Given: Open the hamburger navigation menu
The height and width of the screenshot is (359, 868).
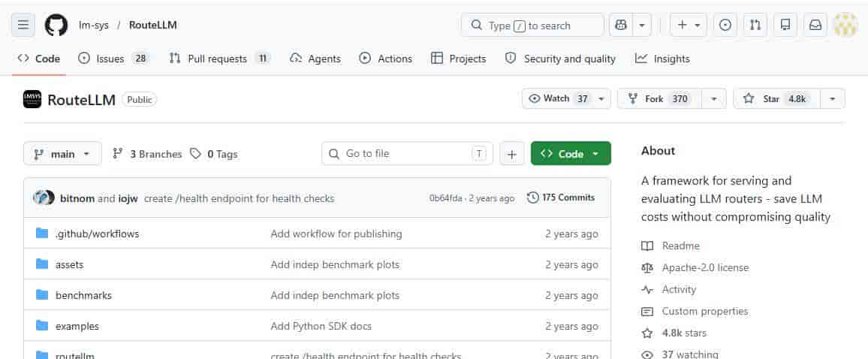Looking at the screenshot, I should point(23,25).
